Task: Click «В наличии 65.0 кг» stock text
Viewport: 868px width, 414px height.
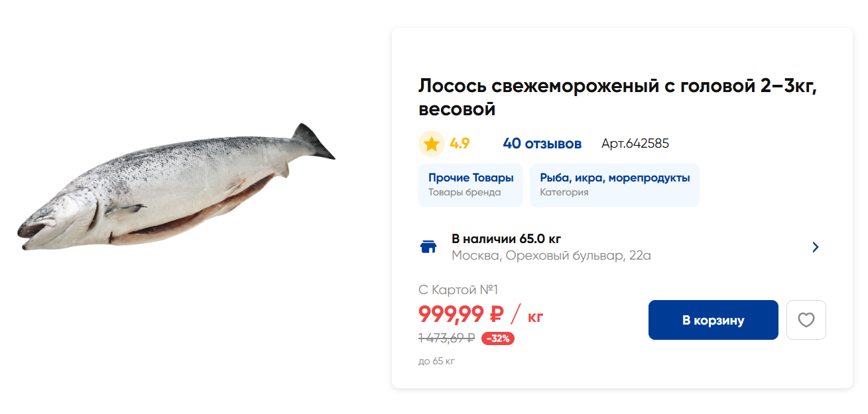Action: point(506,239)
